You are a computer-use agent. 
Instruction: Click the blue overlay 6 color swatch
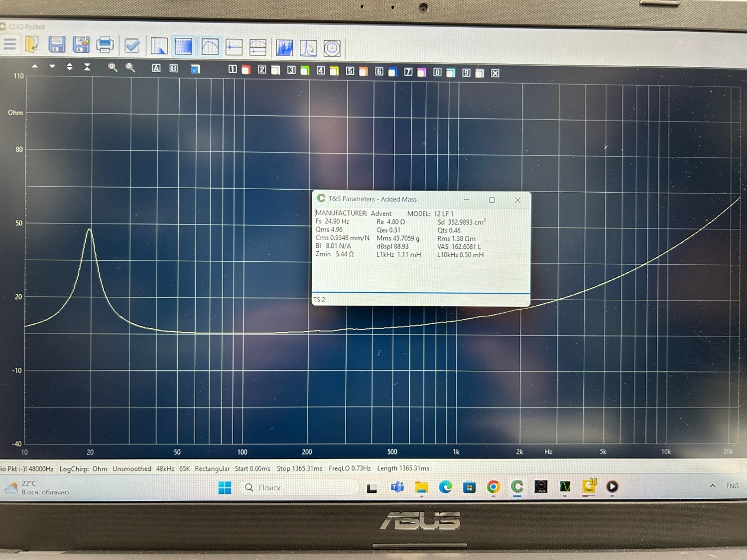click(x=392, y=73)
